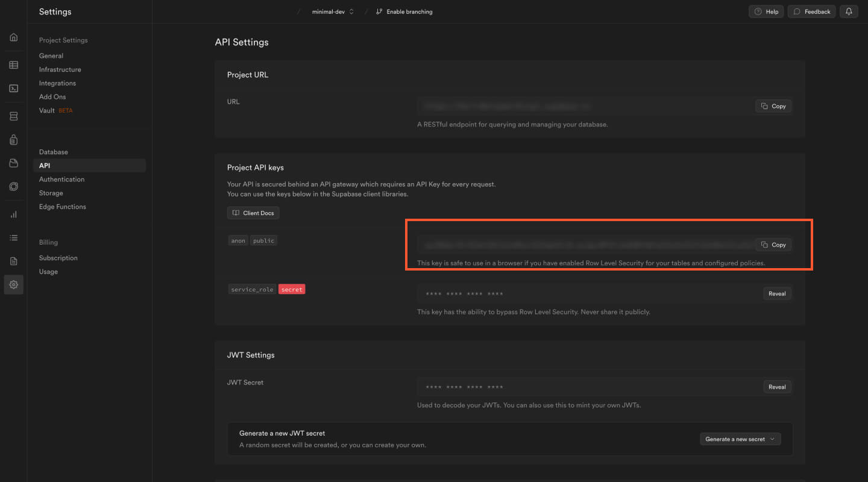The width and height of the screenshot is (868, 482).
Task: Open Integrations settings
Action: pyautogui.click(x=57, y=83)
